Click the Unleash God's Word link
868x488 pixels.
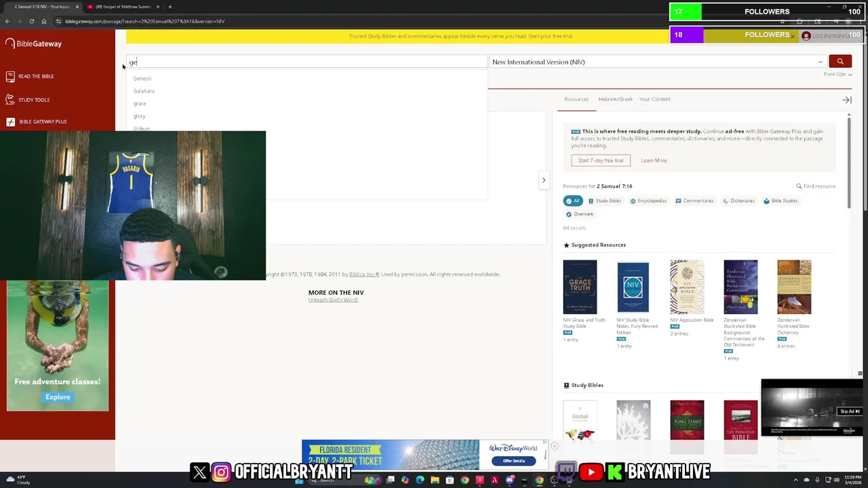pyautogui.click(x=333, y=300)
